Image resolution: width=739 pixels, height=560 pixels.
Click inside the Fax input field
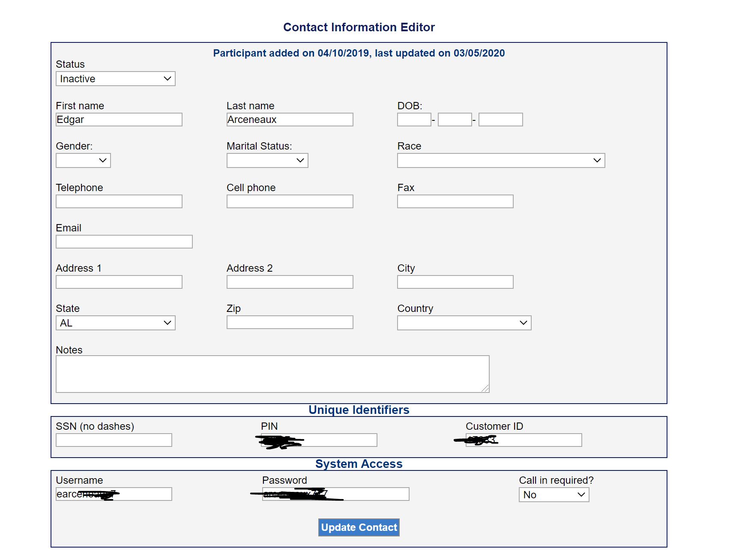click(455, 201)
